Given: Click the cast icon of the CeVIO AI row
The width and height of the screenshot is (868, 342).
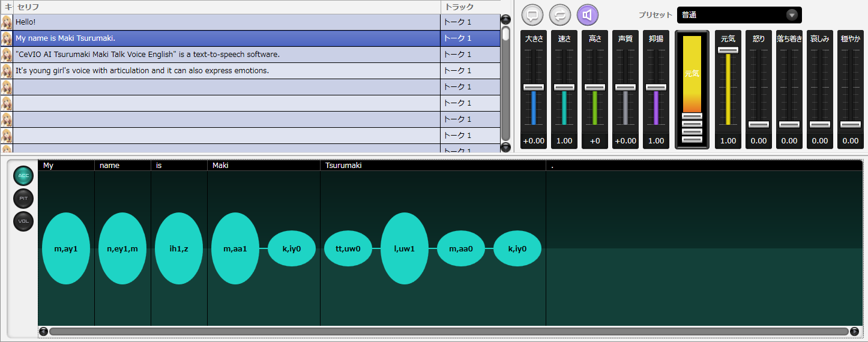Looking at the screenshot, I should click(x=7, y=55).
